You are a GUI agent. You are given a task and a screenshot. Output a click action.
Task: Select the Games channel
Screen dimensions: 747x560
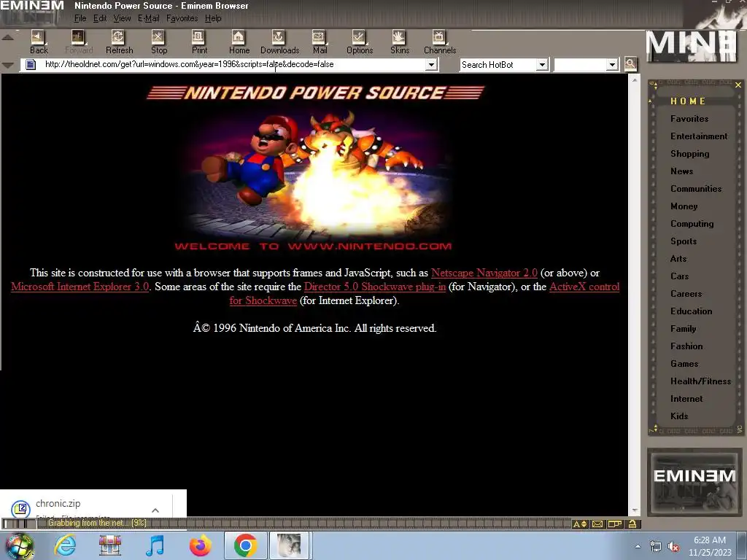pyautogui.click(x=684, y=364)
